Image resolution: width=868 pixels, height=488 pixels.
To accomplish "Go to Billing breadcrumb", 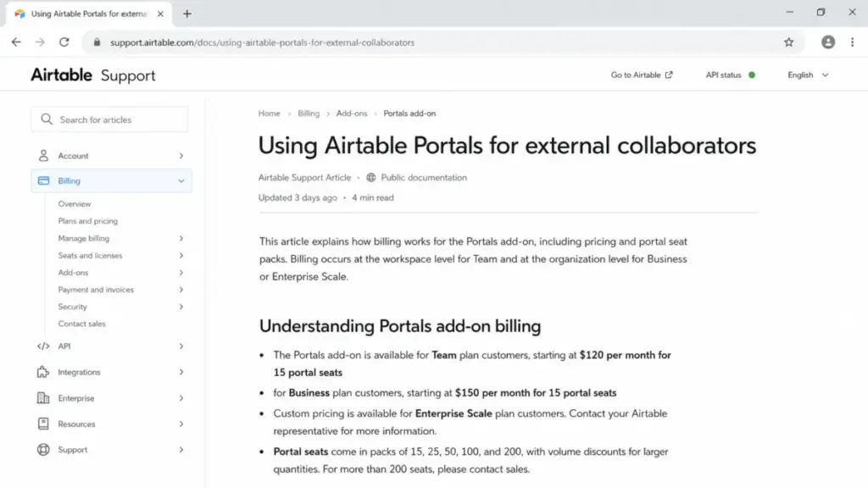I will click(309, 114).
